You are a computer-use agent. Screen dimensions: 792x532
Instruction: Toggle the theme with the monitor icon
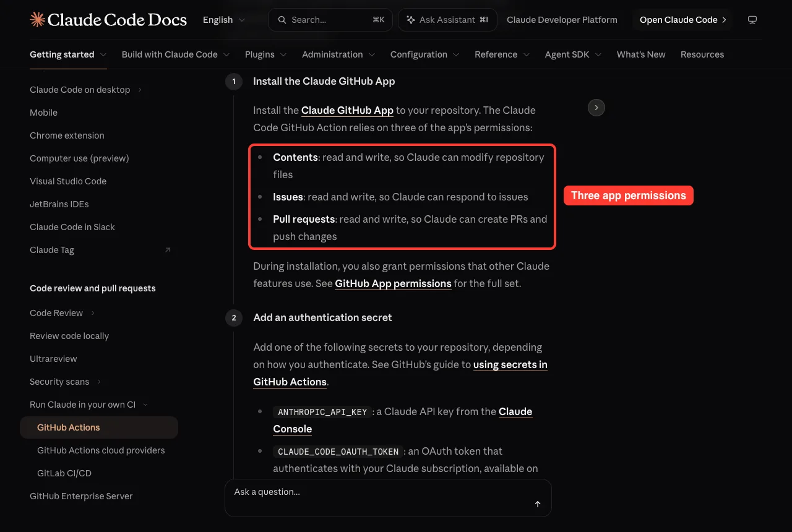tap(752, 20)
